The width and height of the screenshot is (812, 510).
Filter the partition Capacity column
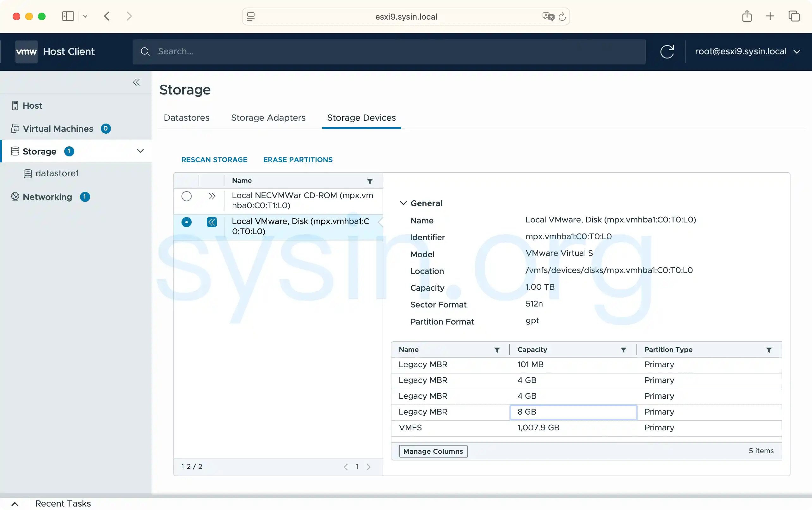coord(624,350)
